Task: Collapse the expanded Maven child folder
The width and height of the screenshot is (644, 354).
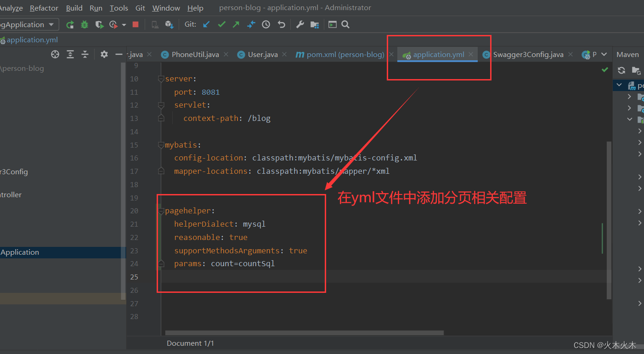Action: pyautogui.click(x=629, y=120)
